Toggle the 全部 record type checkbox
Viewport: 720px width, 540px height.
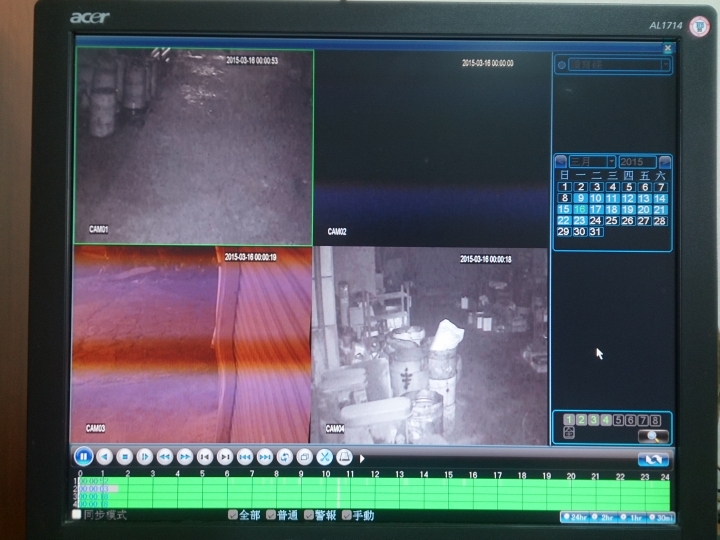tap(233, 515)
